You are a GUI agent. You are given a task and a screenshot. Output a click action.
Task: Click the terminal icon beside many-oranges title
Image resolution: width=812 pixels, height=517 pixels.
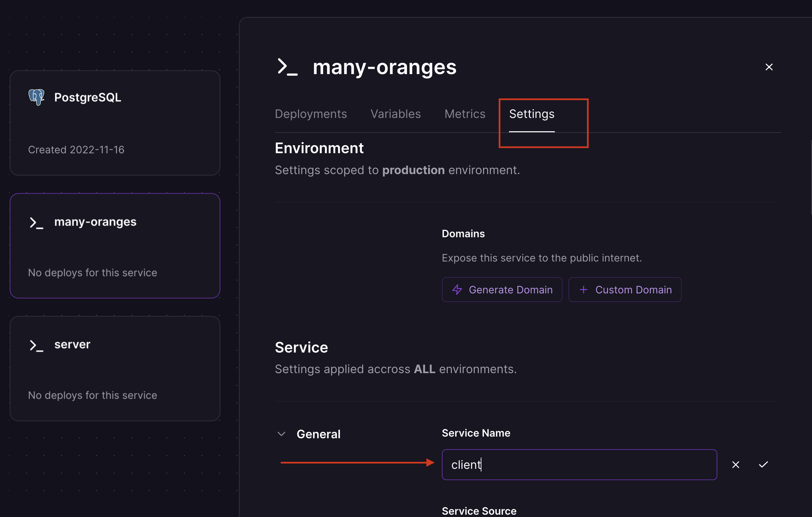[x=287, y=67]
